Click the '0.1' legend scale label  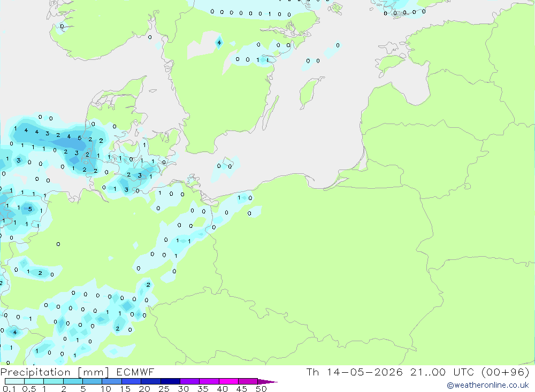(x=9, y=389)
